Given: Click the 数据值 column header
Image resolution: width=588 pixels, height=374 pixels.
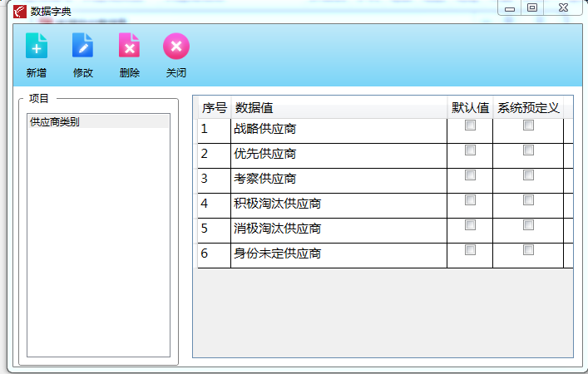Looking at the screenshot, I should 339,108.
